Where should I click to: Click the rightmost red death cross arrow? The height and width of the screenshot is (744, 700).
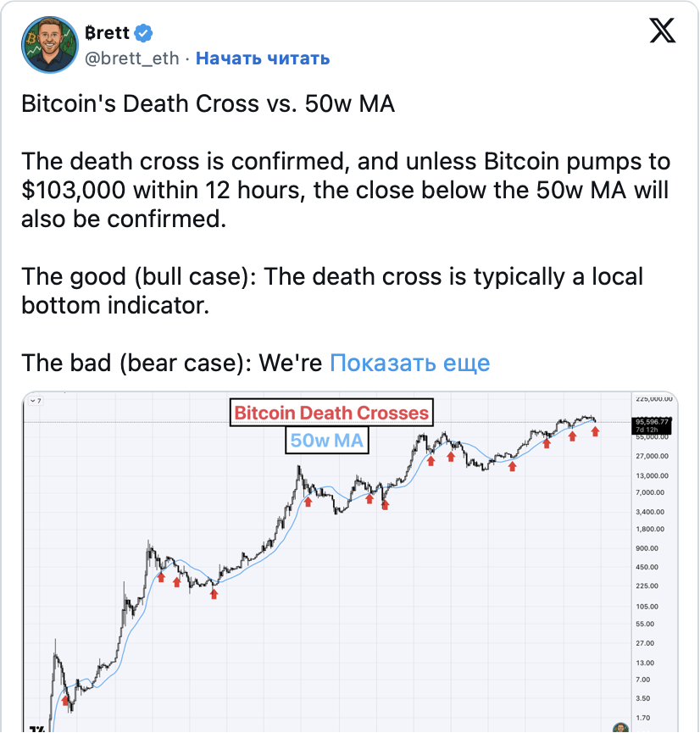click(595, 431)
